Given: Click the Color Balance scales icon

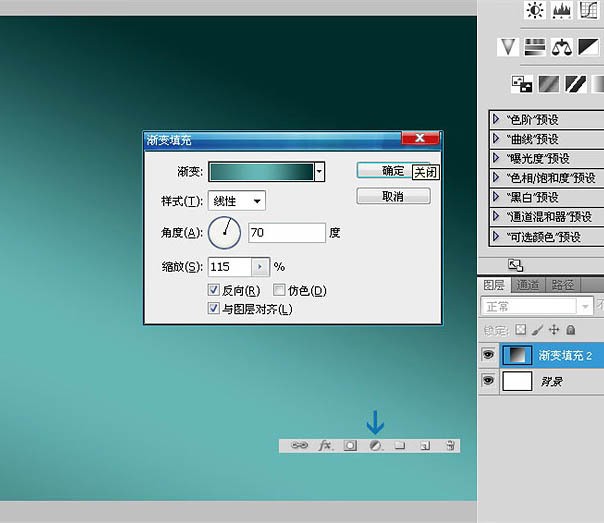Looking at the screenshot, I should tap(561, 46).
